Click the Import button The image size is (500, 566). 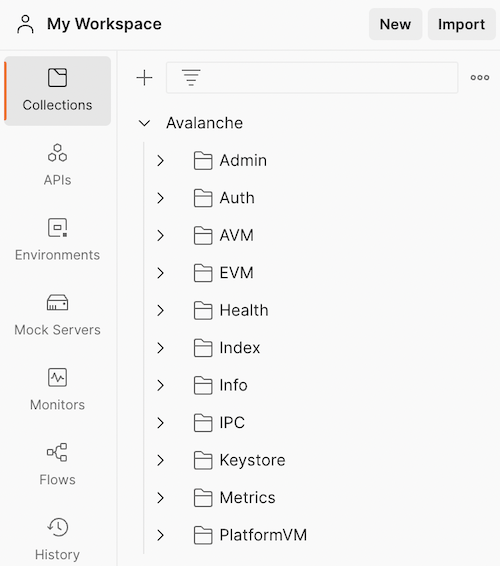tap(461, 24)
